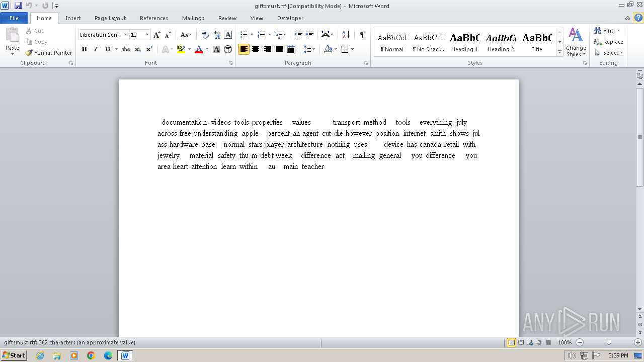The width and height of the screenshot is (644, 362).
Task: Shrink the font size
Action: click(168, 35)
